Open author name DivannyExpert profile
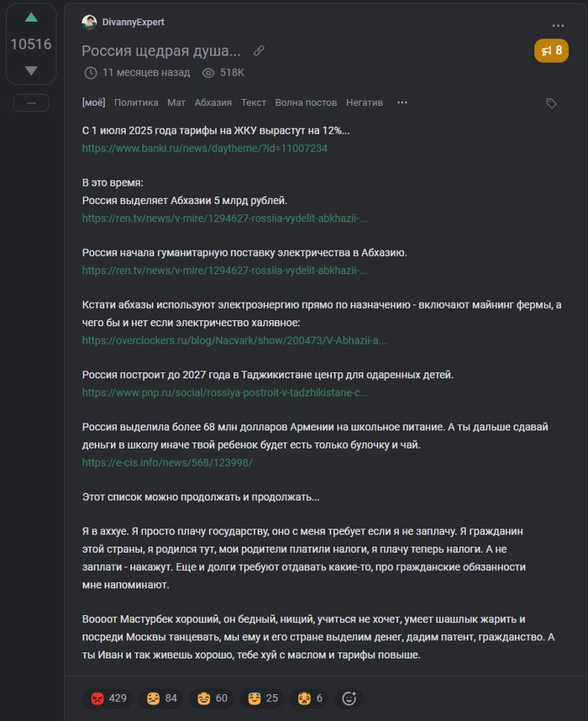This screenshot has width=588, height=721. click(x=134, y=22)
